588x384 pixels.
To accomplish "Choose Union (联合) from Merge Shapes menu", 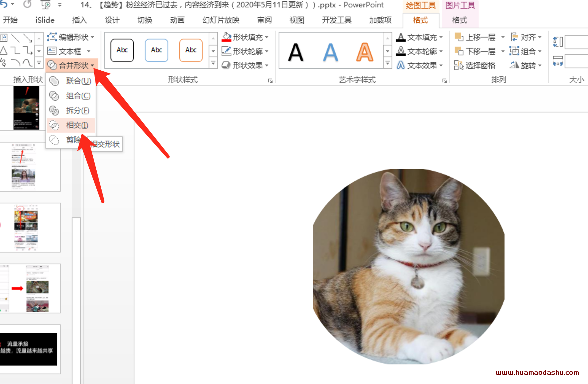I will (71, 81).
